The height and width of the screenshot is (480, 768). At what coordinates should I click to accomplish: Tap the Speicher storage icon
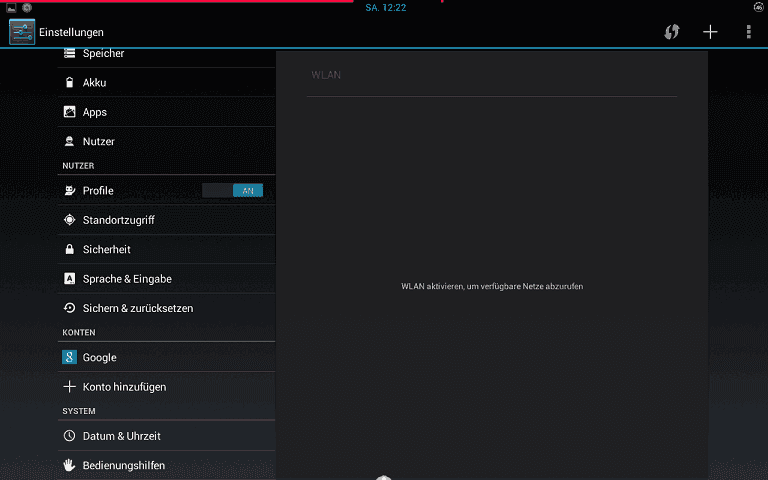[x=70, y=53]
